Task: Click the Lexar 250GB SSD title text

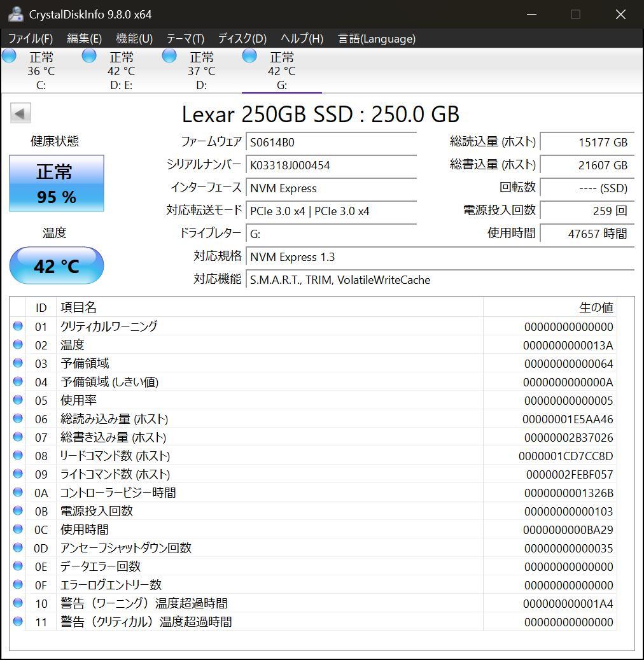Action: click(320, 114)
